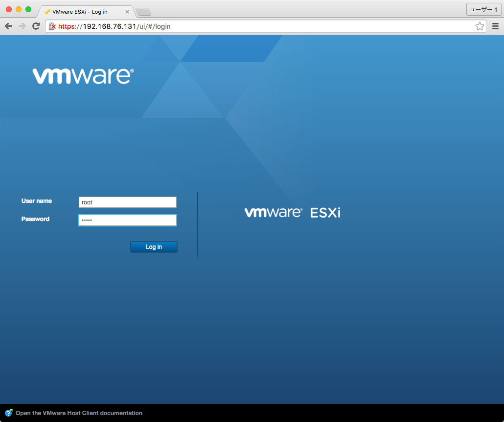
Task: Click the VMware ESXi branding logo
Action: (293, 212)
